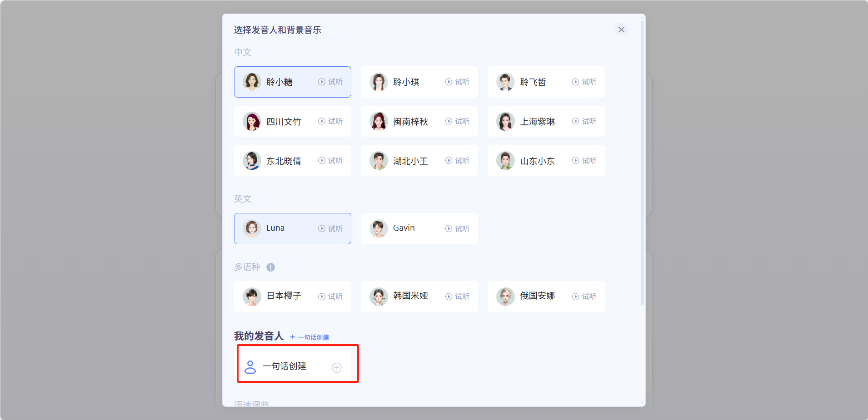Screen dimensions: 868x420
Task: Preview the 四川文竹 voice
Action: pyautogui.click(x=330, y=121)
